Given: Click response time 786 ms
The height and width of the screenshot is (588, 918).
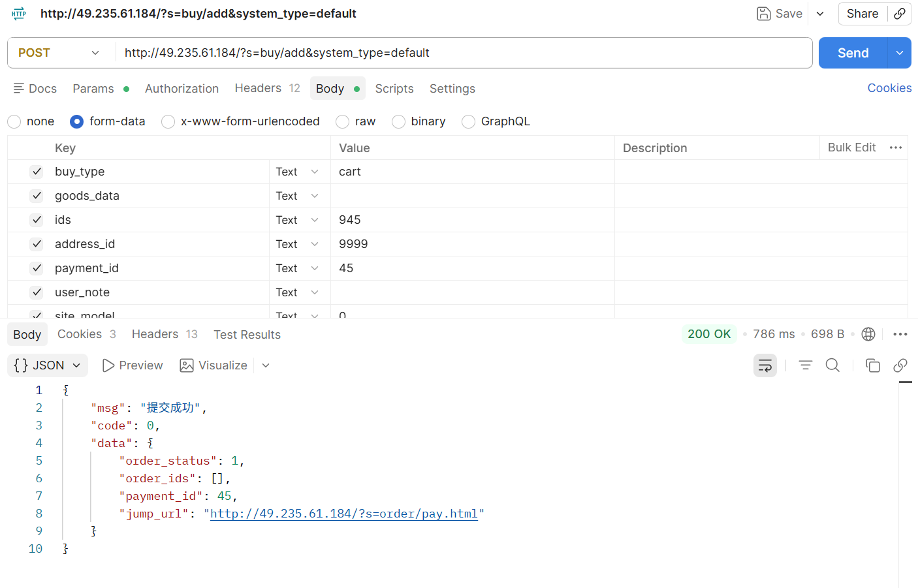Looking at the screenshot, I should coord(774,334).
